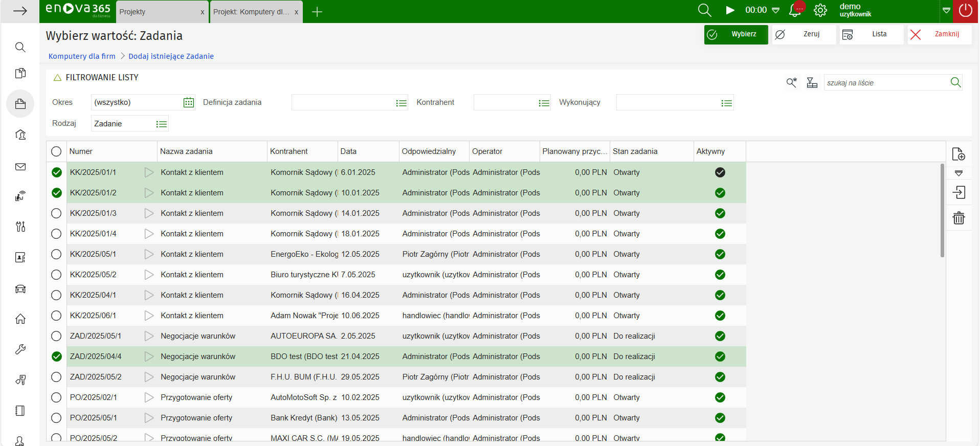Uncheck the selected row ZAD/2025/04/4
Screen dimensions: 980x446
[56, 356]
